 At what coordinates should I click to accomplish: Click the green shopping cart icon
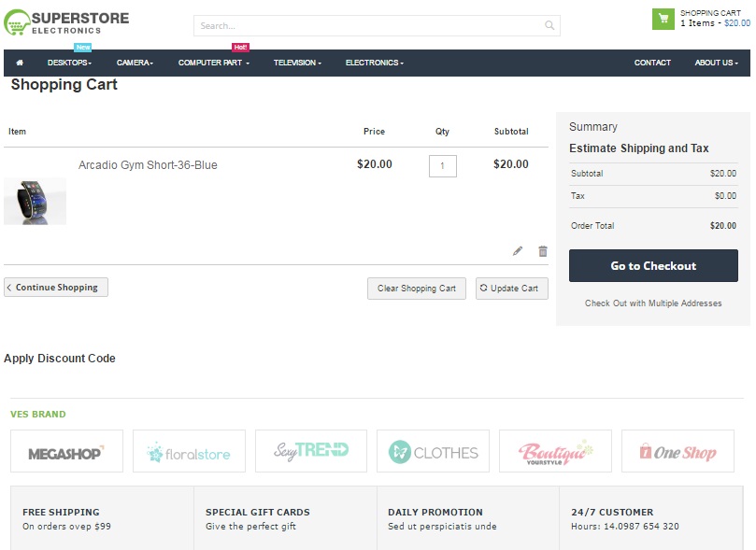pyautogui.click(x=663, y=19)
